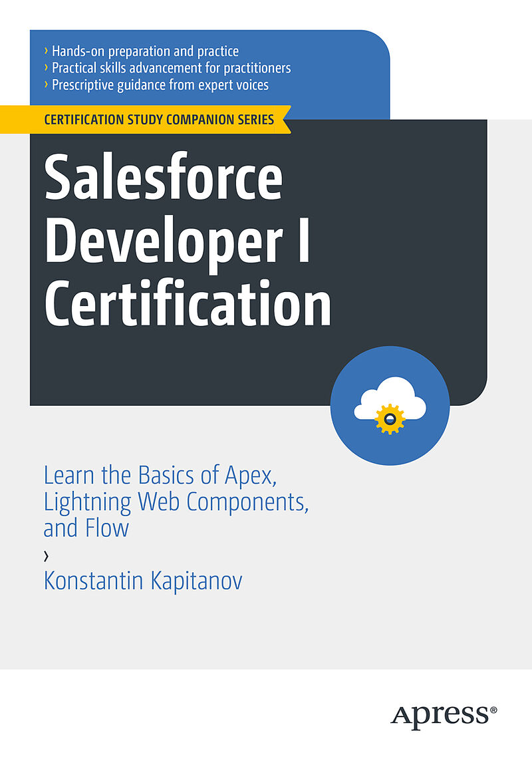Click the yellow gear under the cloud
Image resolution: width=532 pixels, height=759 pixels.
390,418
